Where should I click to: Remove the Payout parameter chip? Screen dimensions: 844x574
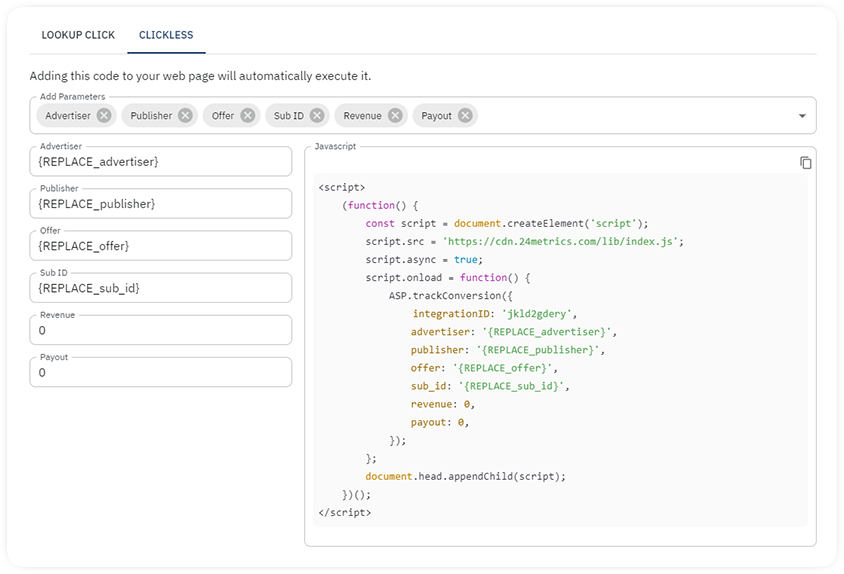pyautogui.click(x=465, y=115)
